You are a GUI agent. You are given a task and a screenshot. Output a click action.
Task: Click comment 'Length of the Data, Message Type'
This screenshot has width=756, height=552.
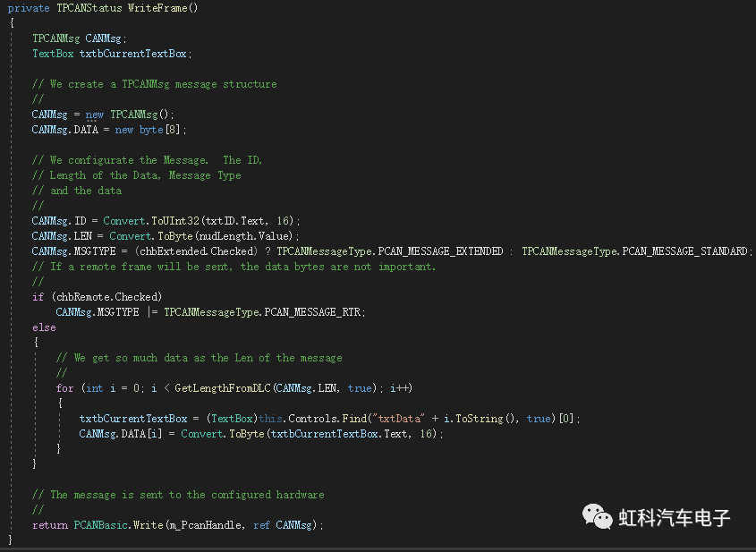tap(145, 175)
